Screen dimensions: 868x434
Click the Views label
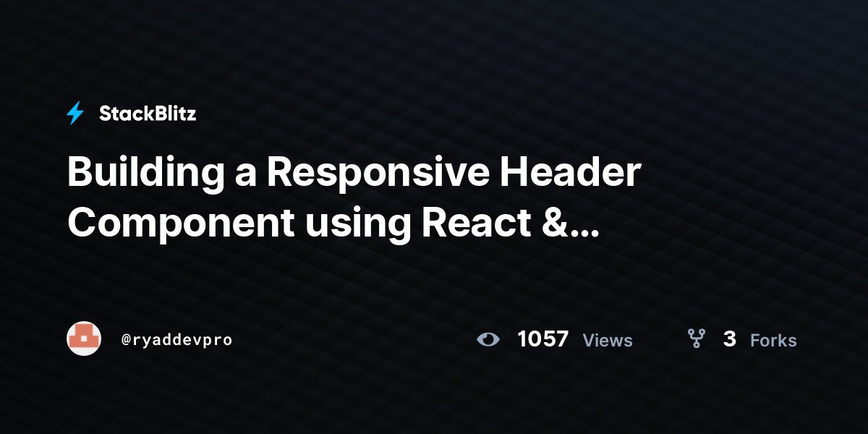point(608,340)
